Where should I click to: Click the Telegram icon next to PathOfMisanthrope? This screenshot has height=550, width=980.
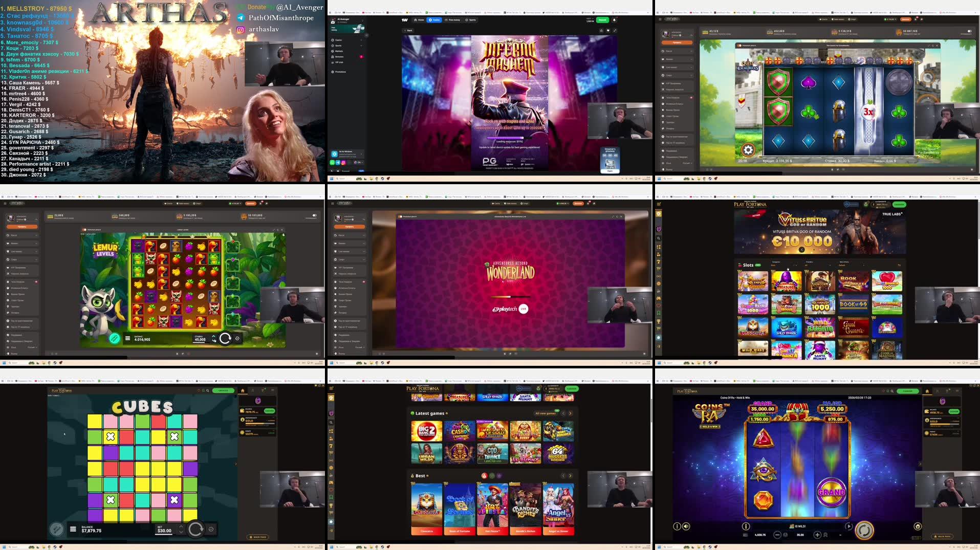(x=240, y=17)
